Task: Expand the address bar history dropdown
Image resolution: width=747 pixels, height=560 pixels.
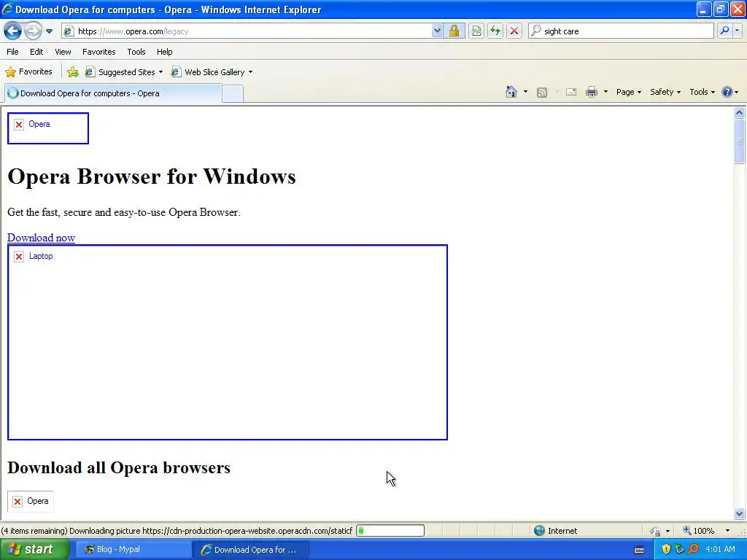Action: click(x=438, y=31)
